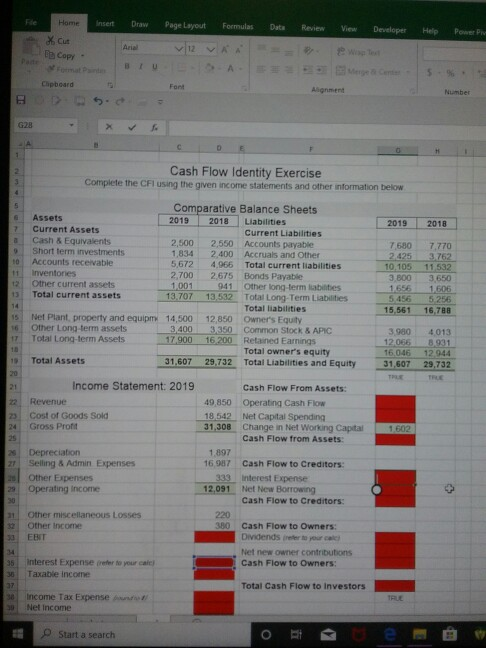The height and width of the screenshot is (648, 486).
Task: Switch to the Review tab
Action: click(x=313, y=28)
